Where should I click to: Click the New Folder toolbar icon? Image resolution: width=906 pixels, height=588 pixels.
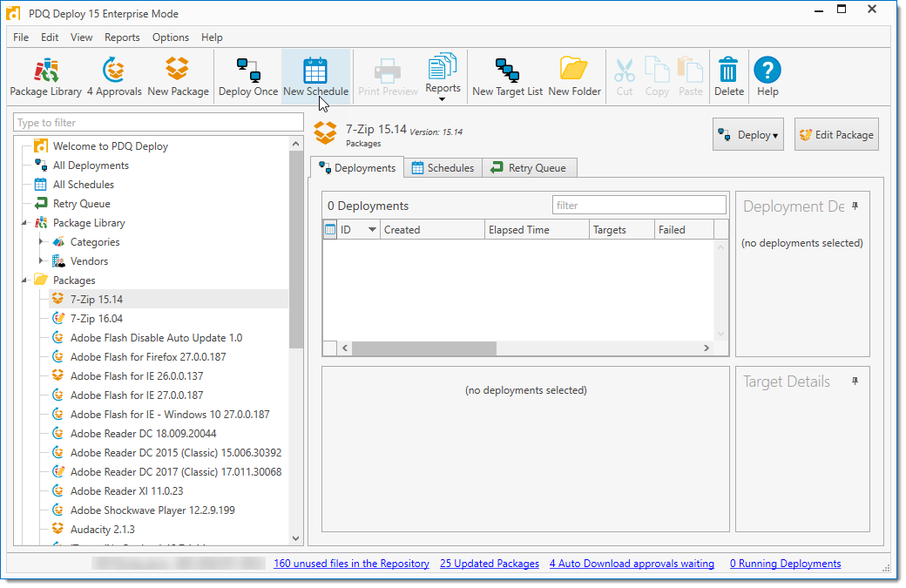[574, 69]
